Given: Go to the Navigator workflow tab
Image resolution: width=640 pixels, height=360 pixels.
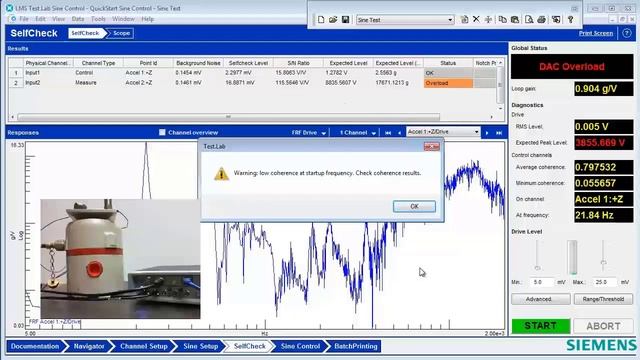Looking at the screenshot, I should point(89,346).
